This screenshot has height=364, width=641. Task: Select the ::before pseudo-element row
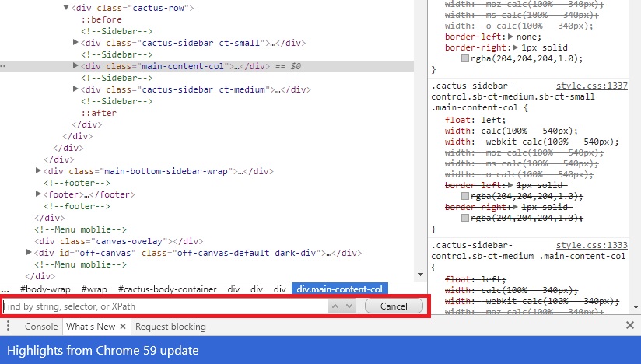pos(101,19)
